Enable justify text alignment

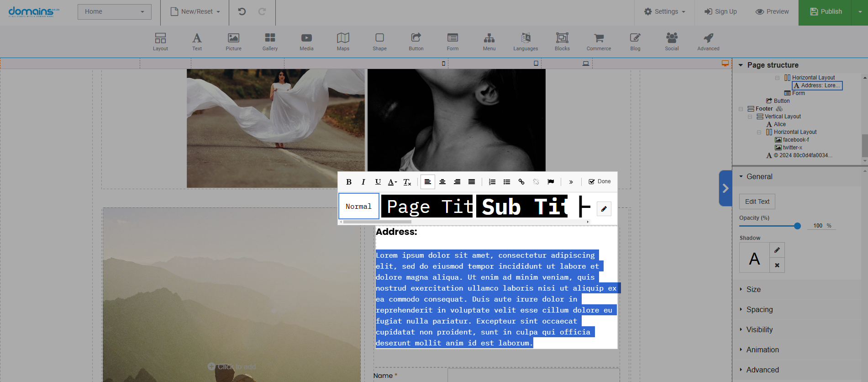(472, 182)
